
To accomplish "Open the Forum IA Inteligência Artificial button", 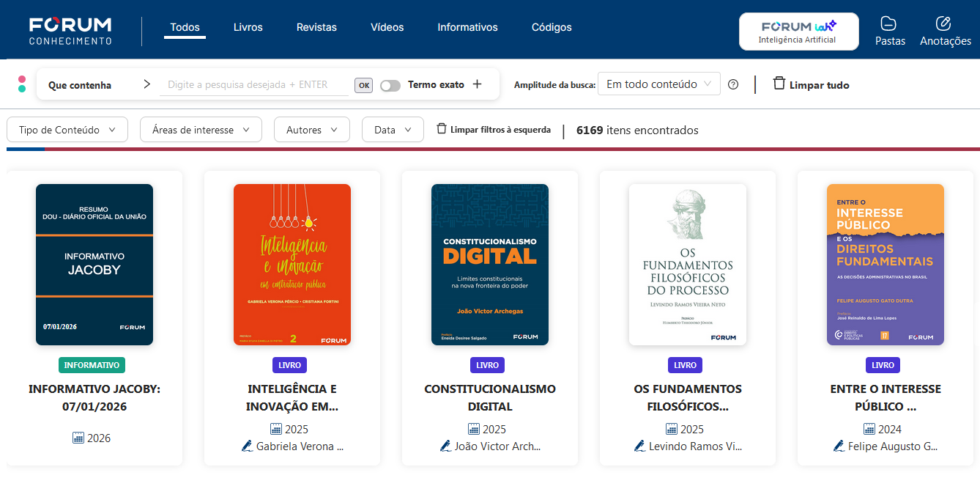I will tap(798, 32).
